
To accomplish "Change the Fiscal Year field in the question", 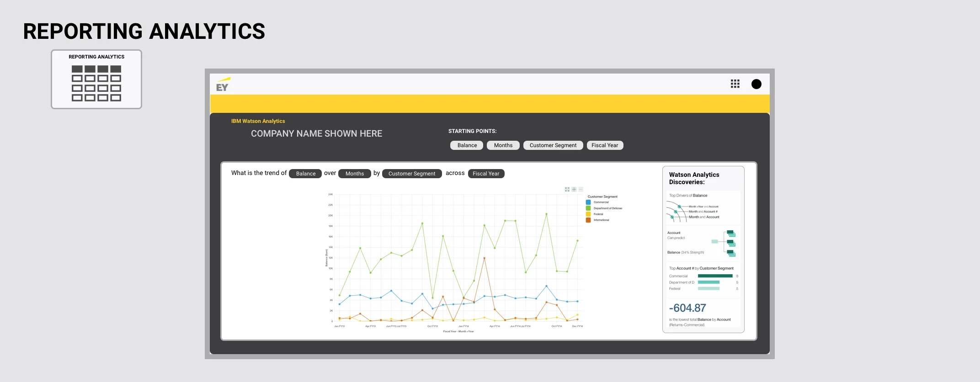I will [x=486, y=174].
